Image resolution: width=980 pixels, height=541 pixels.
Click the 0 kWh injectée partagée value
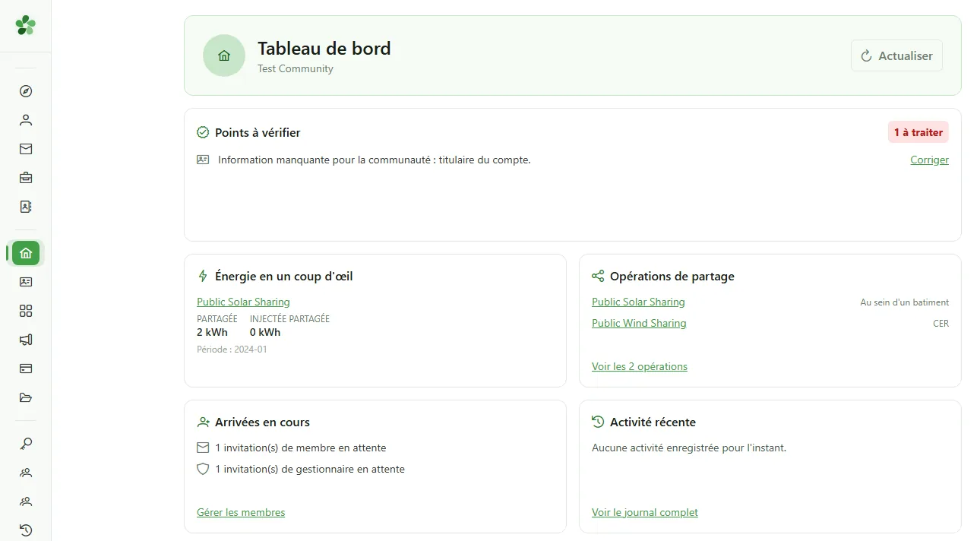pyautogui.click(x=265, y=332)
